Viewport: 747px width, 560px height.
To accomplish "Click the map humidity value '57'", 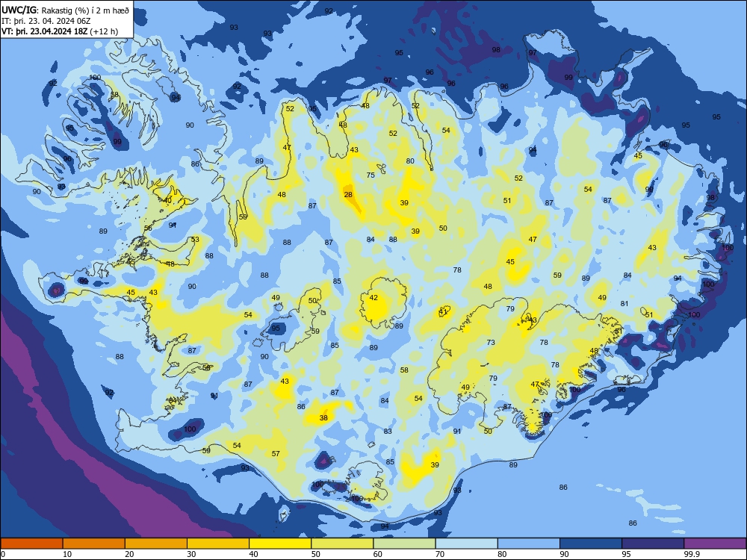I will pyautogui.click(x=276, y=453).
